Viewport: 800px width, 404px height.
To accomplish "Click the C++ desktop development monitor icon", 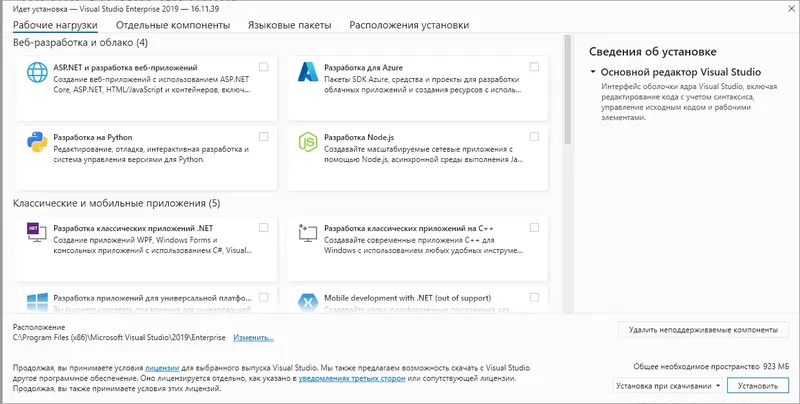I will (308, 232).
